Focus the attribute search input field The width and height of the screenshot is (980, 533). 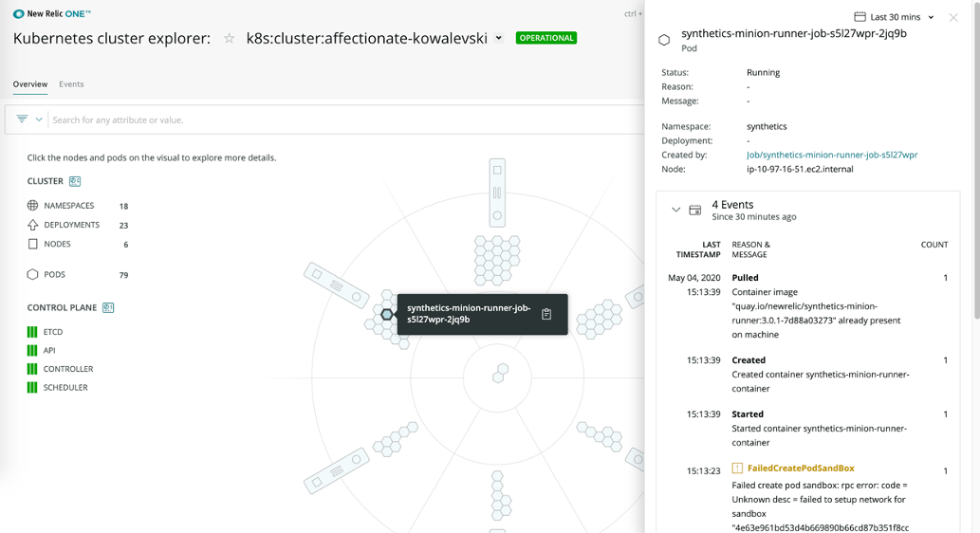pyautogui.click(x=347, y=119)
